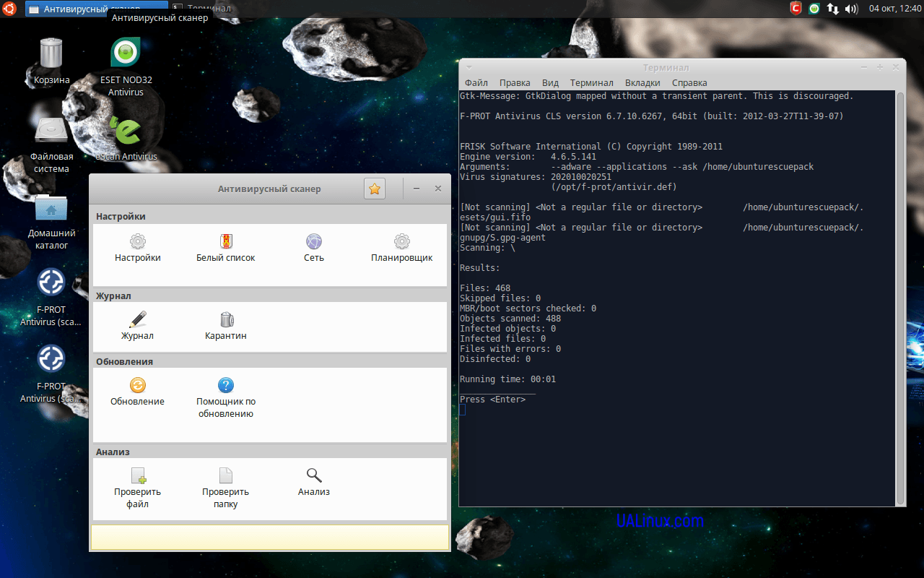This screenshot has width=924, height=578.
Task: Click the "Files with errors: 0" line
Action: click(510, 349)
